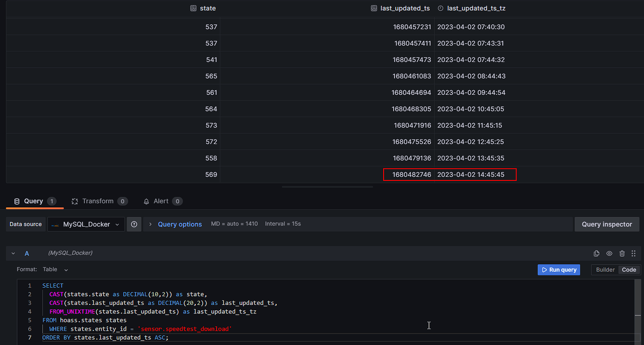Delete query A with the trash icon
The image size is (644, 345).
(622, 253)
